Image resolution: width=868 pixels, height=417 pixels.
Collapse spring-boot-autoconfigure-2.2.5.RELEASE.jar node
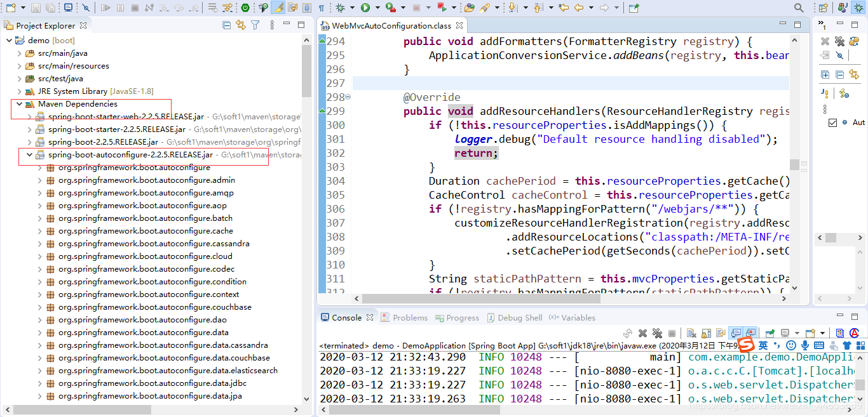[x=30, y=154]
